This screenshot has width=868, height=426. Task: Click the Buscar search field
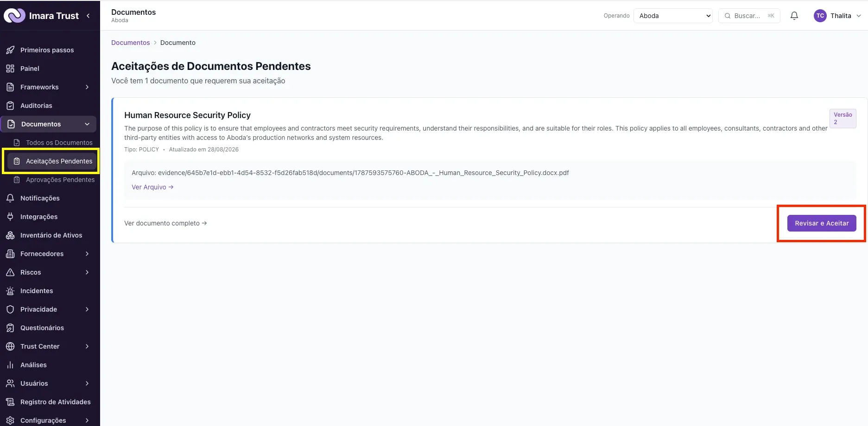(749, 16)
